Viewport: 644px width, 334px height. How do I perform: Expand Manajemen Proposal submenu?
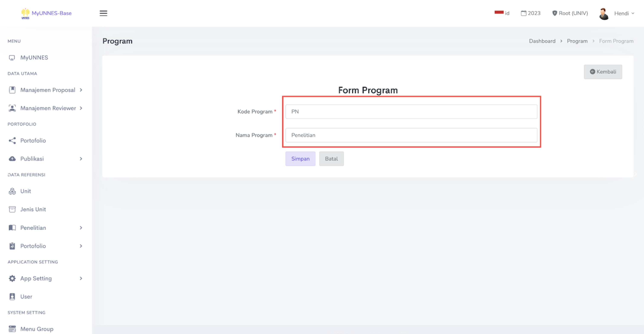point(47,90)
